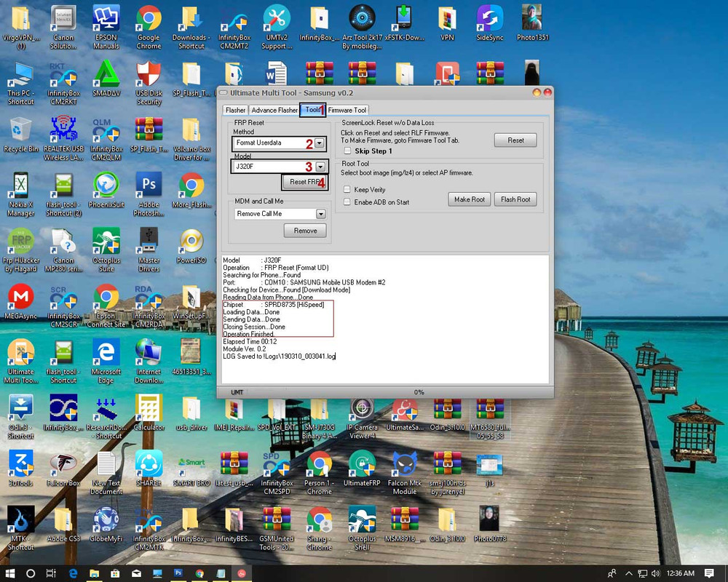728x582 pixels.
Task: Open the Advance Flasher tab
Action: [x=274, y=110]
